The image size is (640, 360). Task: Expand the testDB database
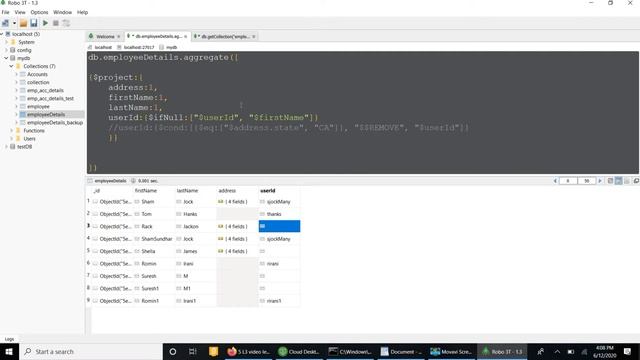click(7, 147)
